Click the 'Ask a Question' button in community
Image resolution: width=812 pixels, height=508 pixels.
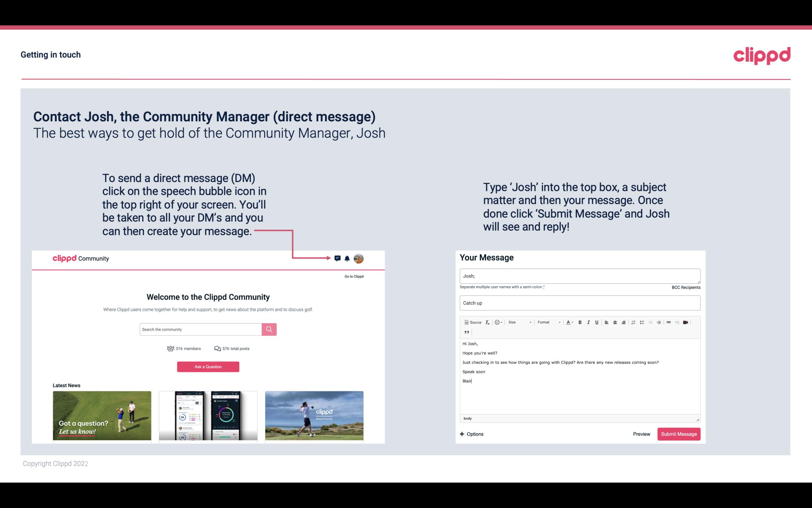[x=209, y=366]
